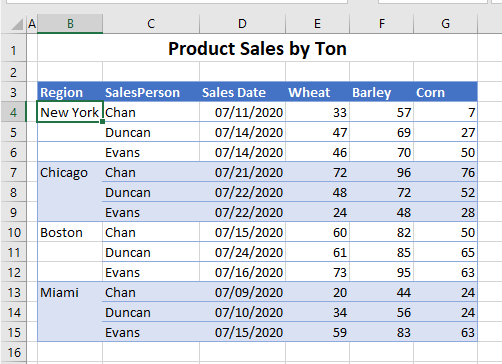
Task: Select row 10 header
Action: [x=13, y=232]
